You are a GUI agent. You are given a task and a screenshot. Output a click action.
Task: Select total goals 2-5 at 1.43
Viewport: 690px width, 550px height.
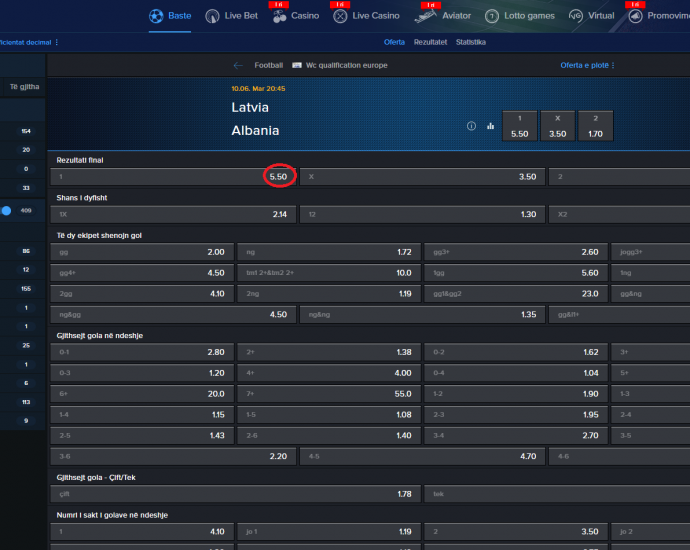tap(142, 436)
